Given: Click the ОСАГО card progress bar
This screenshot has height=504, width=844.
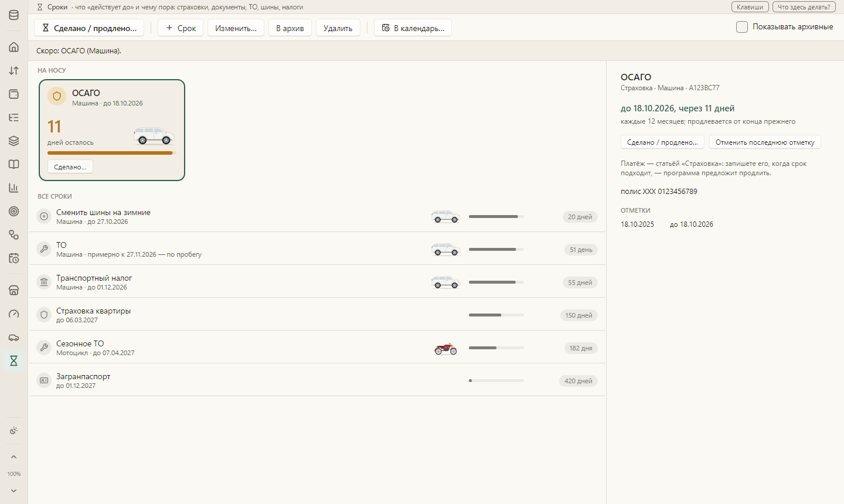Looking at the screenshot, I should (111, 153).
